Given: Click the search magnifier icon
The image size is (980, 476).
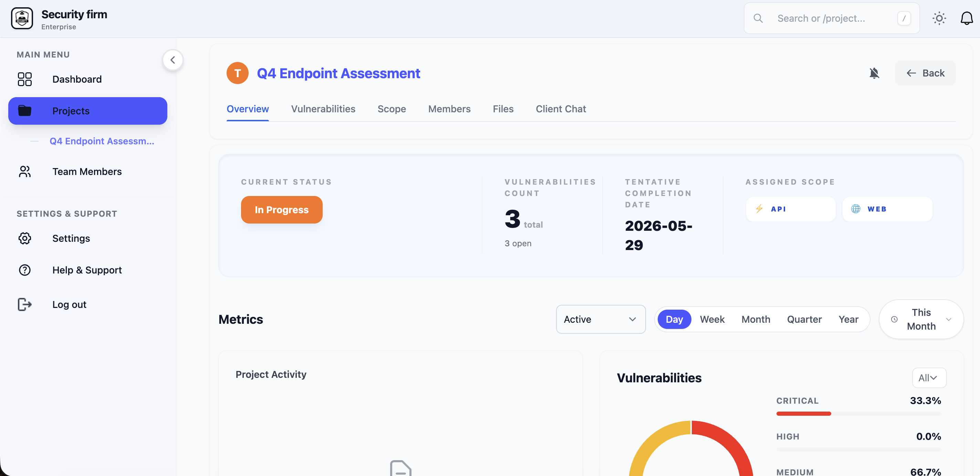Looking at the screenshot, I should click(758, 18).
